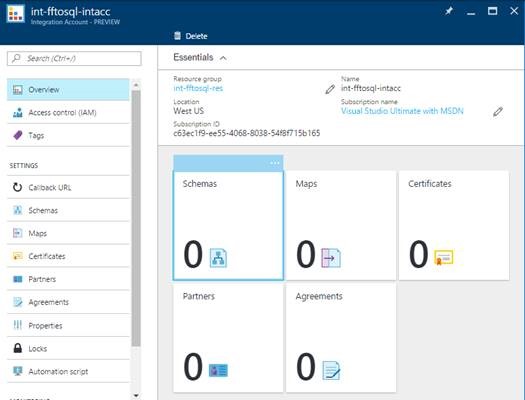Edit subscription name with pencil icon
The width and height of the screenshot is (525, 400).
[x=498, y=111]
